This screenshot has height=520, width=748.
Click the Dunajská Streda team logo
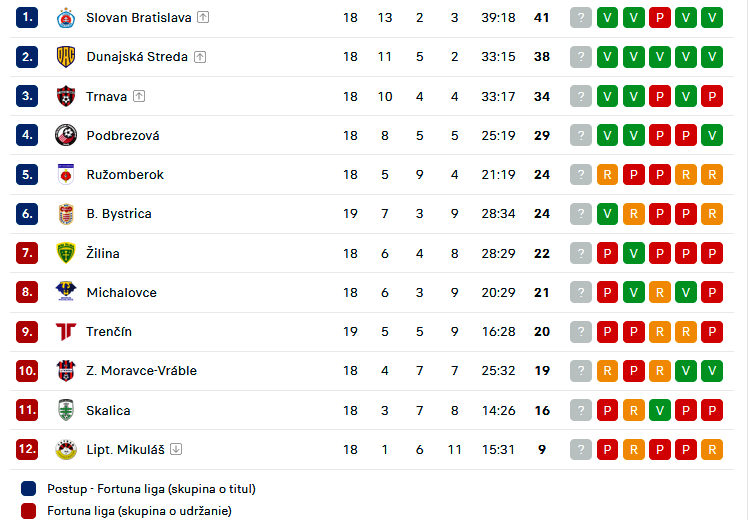point(66,57)
